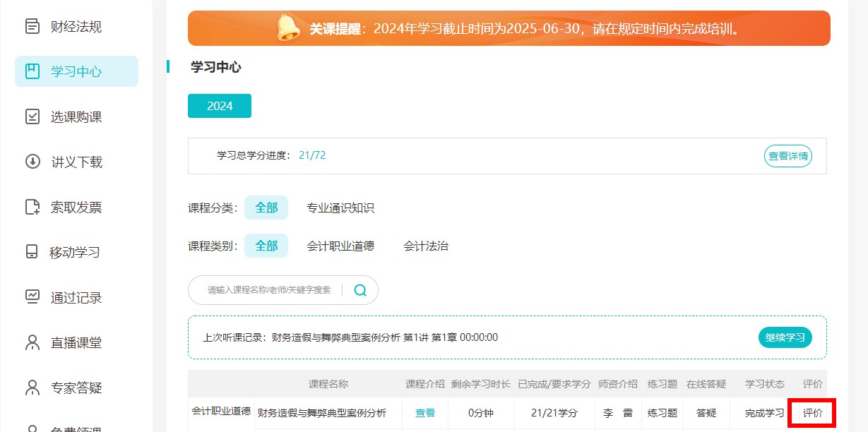This screenshot has height=432, width=868.
Task: Click the 通过记录 chart icon
Action: (32, 297)
